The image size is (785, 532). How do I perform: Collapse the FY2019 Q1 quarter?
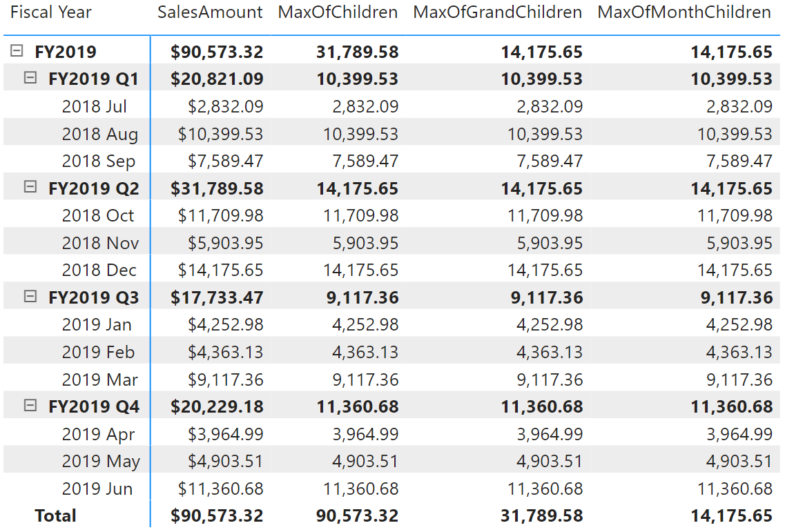point(30,78)
